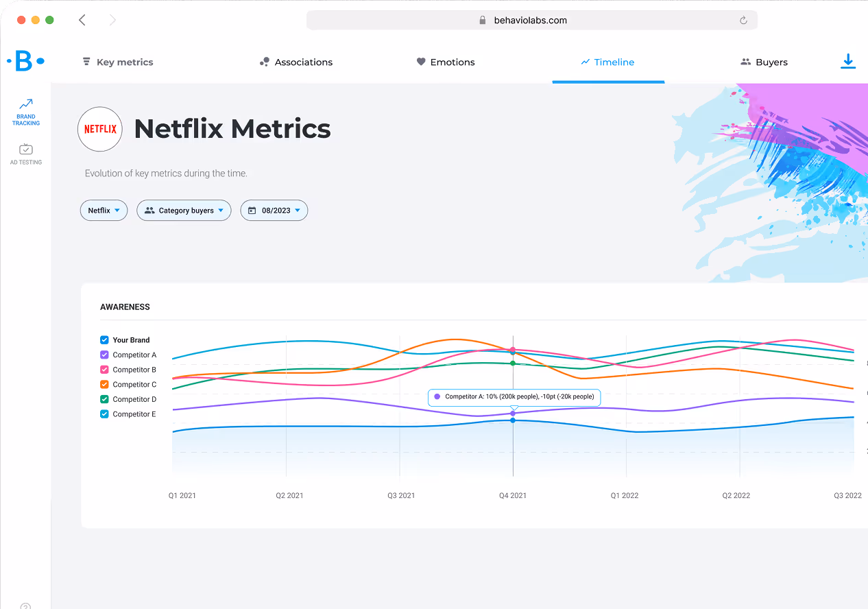Click the help question mark icon
This screenshot has width=868, height=609.
coord(25,606)
